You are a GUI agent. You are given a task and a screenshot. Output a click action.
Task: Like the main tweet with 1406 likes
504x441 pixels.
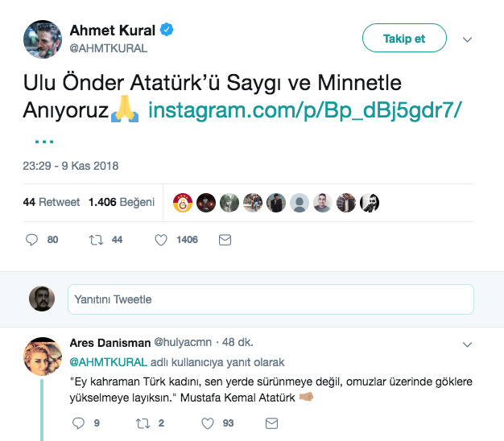tap(160, 240)
